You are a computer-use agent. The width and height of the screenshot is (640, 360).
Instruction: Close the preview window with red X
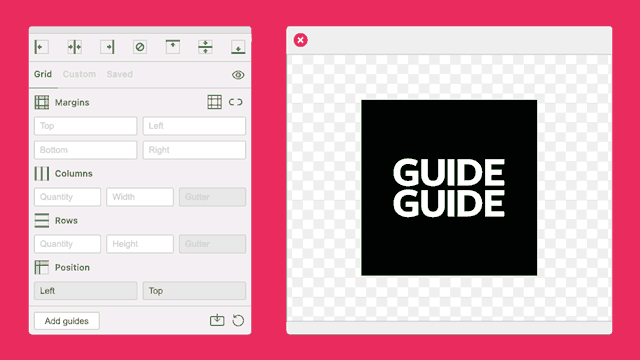coord(301,40)
